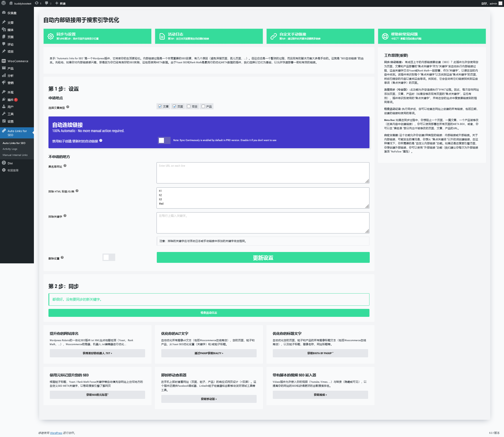This screenshot has width=504, height=437.
Task: Open the Settings sliders icon
Action: tap(4, 121)
